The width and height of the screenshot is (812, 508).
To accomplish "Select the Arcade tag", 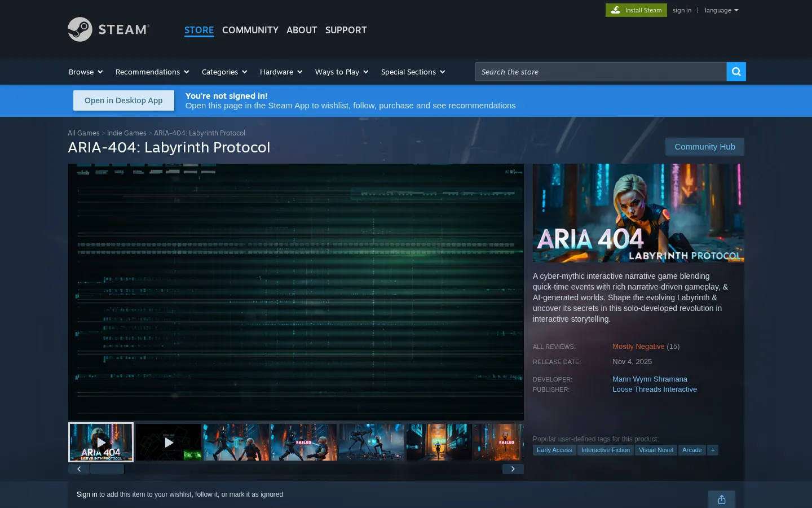I will [x=692, y=450].
